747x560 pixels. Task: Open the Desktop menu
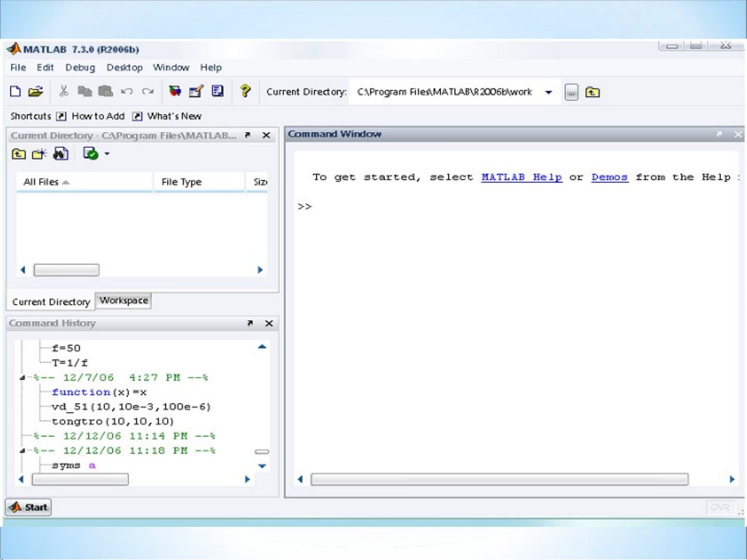click(x=124, y=67)
